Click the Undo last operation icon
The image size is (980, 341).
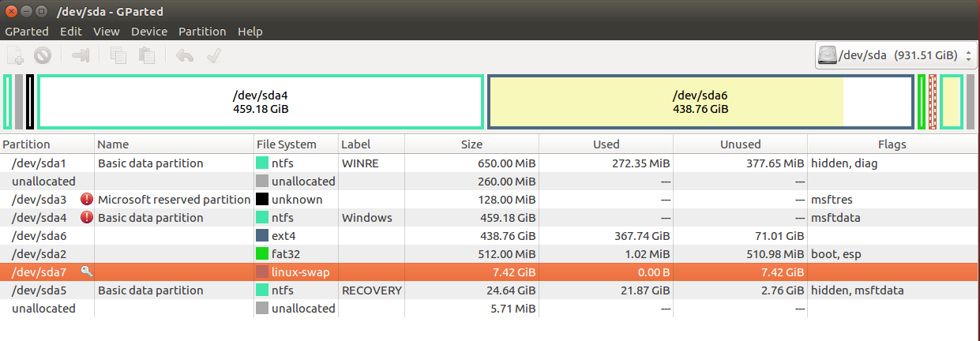click(x=185, y=55)
